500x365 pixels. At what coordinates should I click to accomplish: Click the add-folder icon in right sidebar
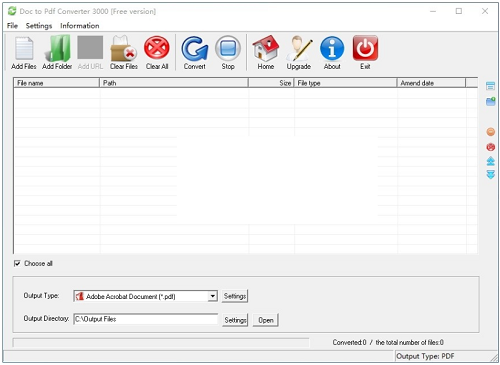[490, 101]
